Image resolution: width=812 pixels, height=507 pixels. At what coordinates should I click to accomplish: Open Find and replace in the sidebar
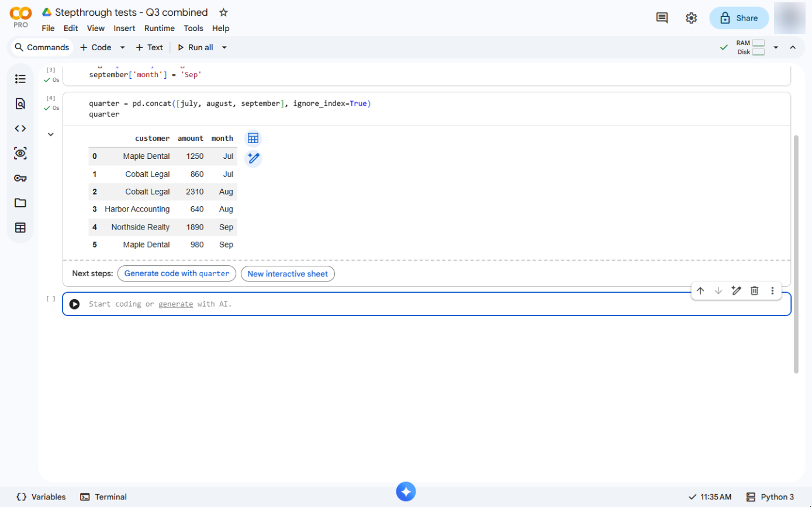point(20,104)
